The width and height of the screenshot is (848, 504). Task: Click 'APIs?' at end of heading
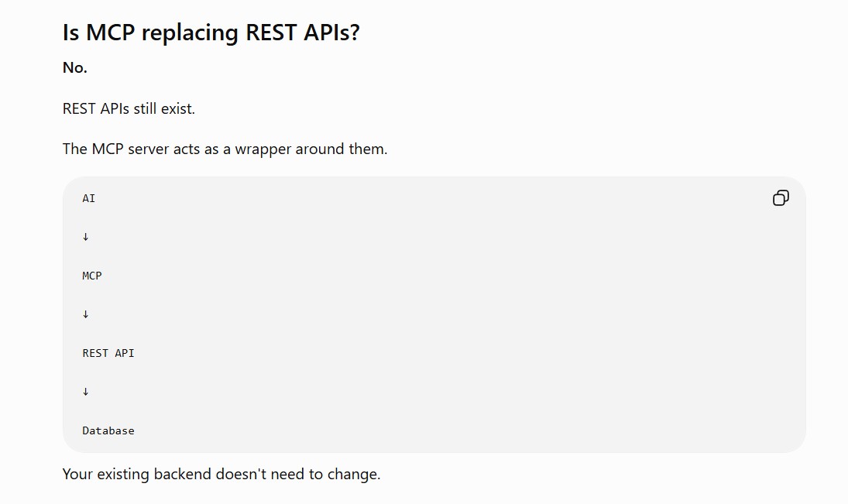(331, 33)
